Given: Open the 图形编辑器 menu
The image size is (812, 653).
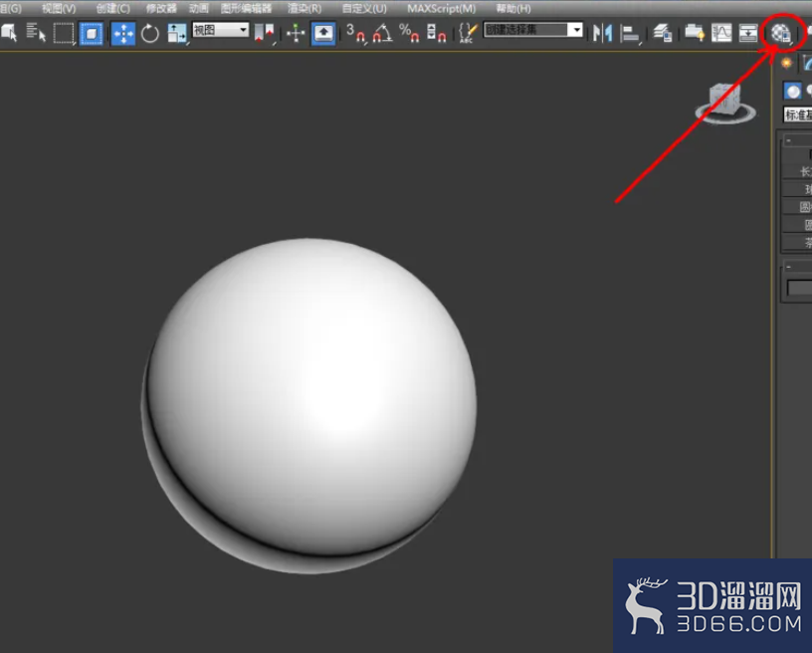Looking at the screenshot, I should click(246, 8).
